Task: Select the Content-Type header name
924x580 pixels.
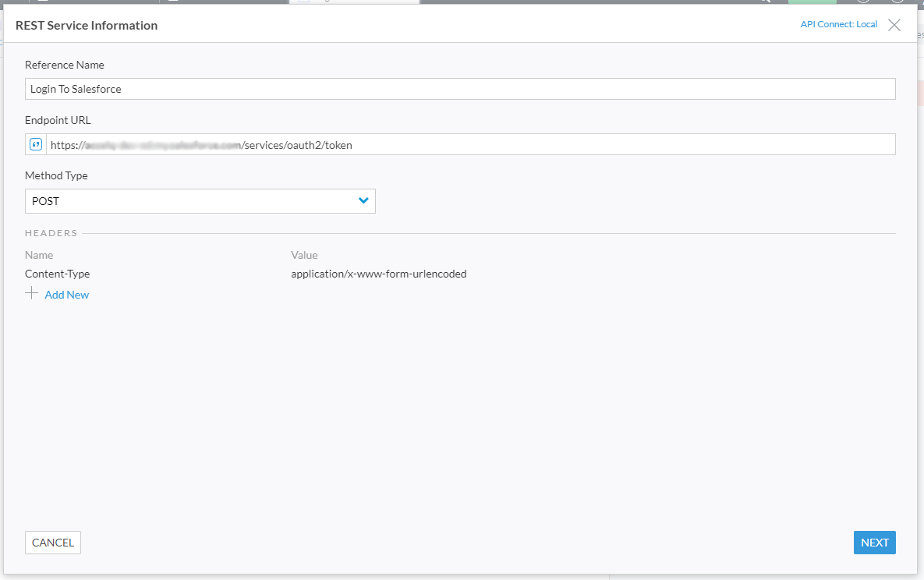Action: 58,274
